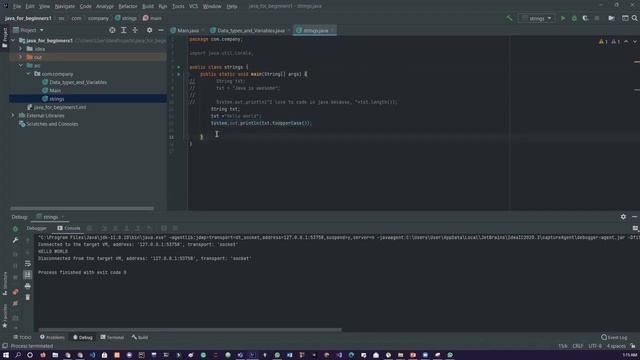Screen dimensions: 640x360
Task: Open the File menu
Action: (17, 7)
